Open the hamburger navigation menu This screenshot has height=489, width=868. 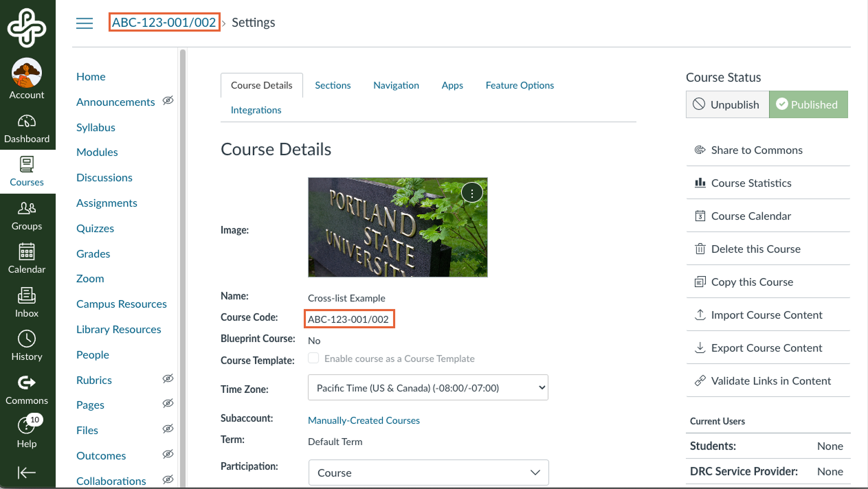click(85, 22)
